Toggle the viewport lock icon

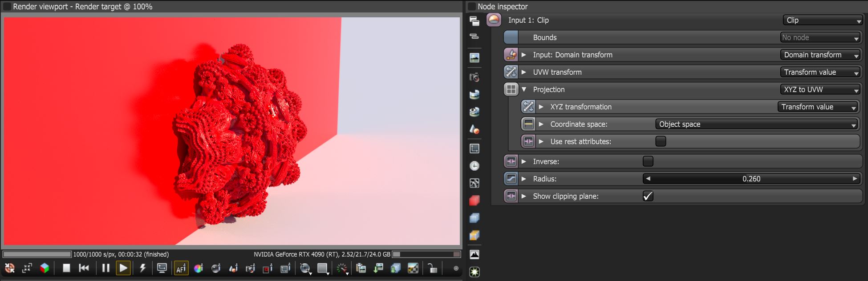(432, 268)
